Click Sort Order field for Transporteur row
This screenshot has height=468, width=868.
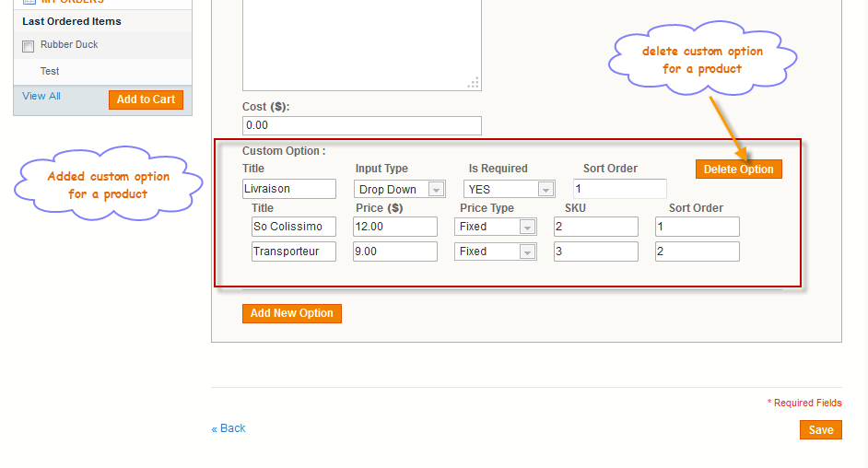[x=698, y=252]
